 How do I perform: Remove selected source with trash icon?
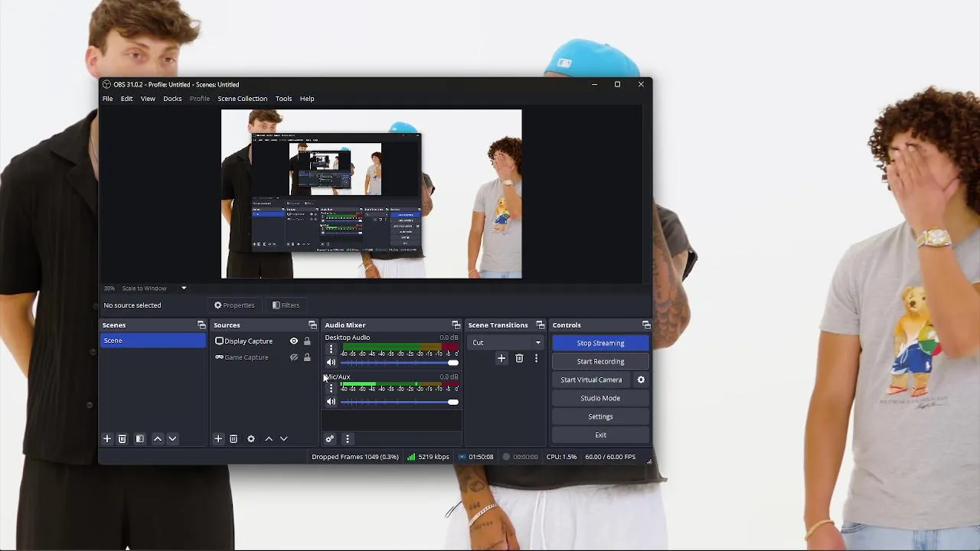pyautogui.click(x=234, y=439)
